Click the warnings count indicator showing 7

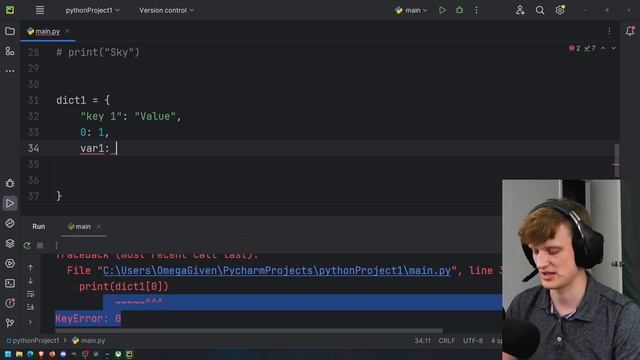tap(590, 48)
